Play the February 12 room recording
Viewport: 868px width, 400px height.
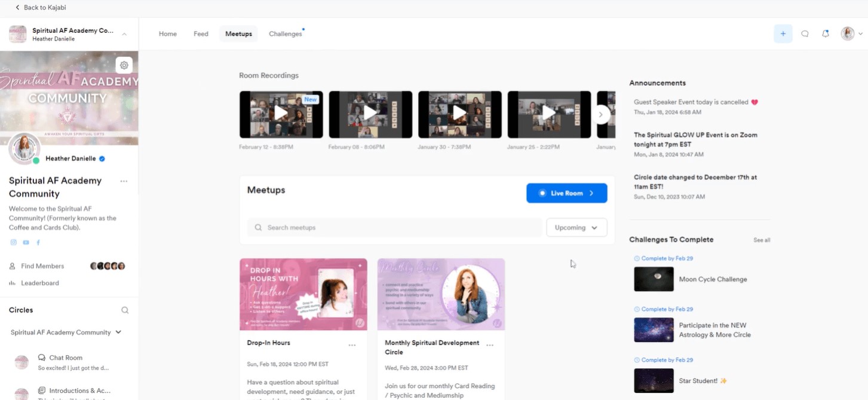click(281, 114)
